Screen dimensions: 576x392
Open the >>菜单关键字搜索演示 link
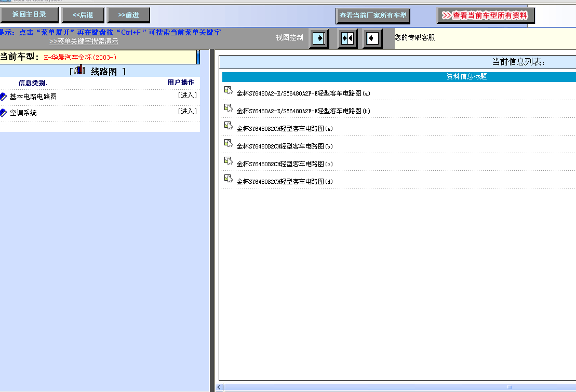84,42
